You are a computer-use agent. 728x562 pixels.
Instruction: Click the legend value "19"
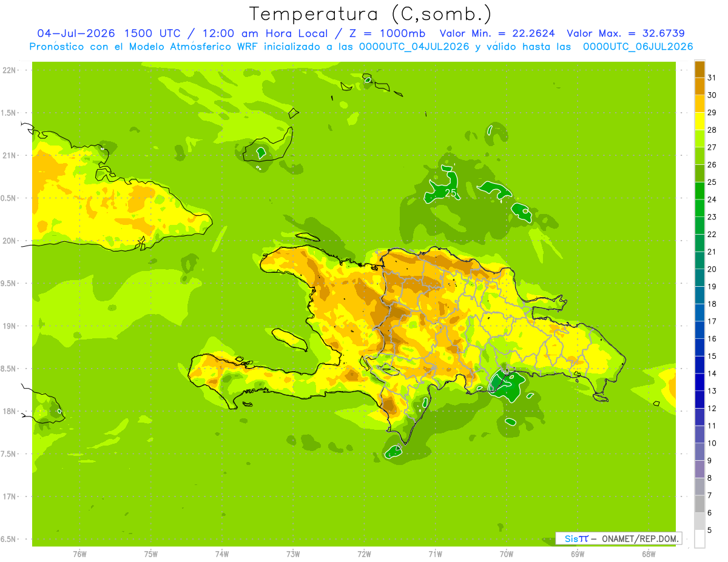(x=712, y=286)
